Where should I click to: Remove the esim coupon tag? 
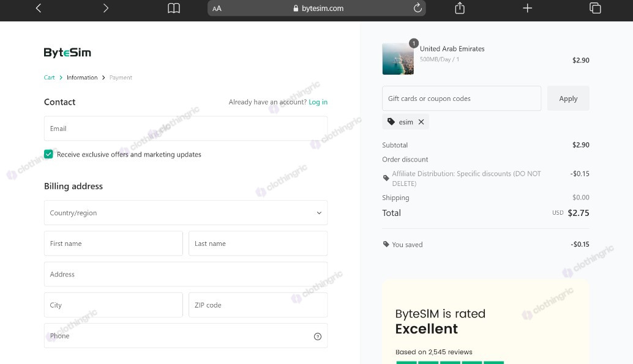[421, 122]
